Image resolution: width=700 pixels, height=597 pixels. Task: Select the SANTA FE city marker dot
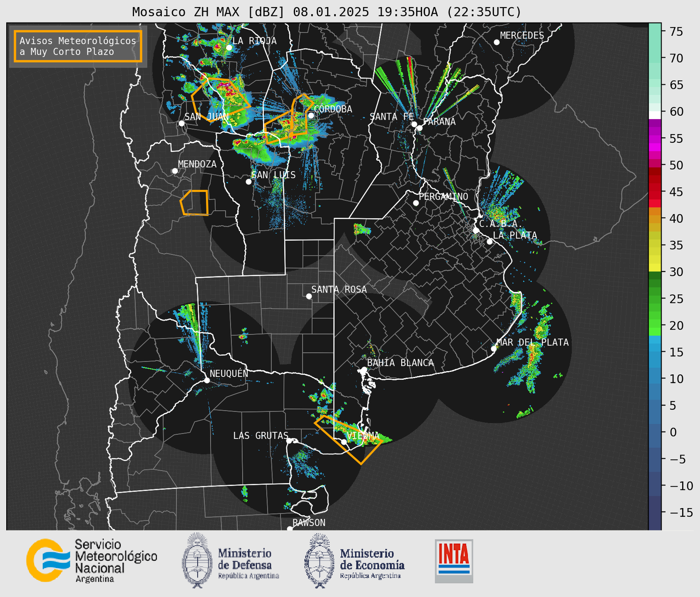click(414, 124)
